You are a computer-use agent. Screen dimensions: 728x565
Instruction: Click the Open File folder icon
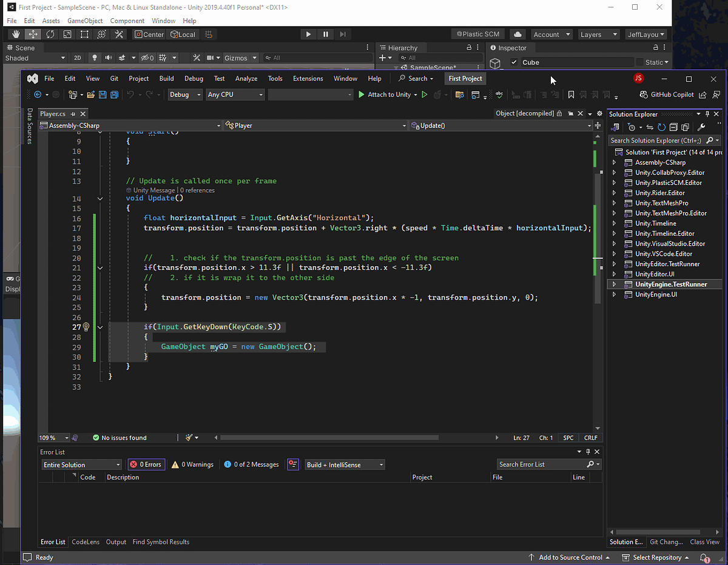pos(91,95)
